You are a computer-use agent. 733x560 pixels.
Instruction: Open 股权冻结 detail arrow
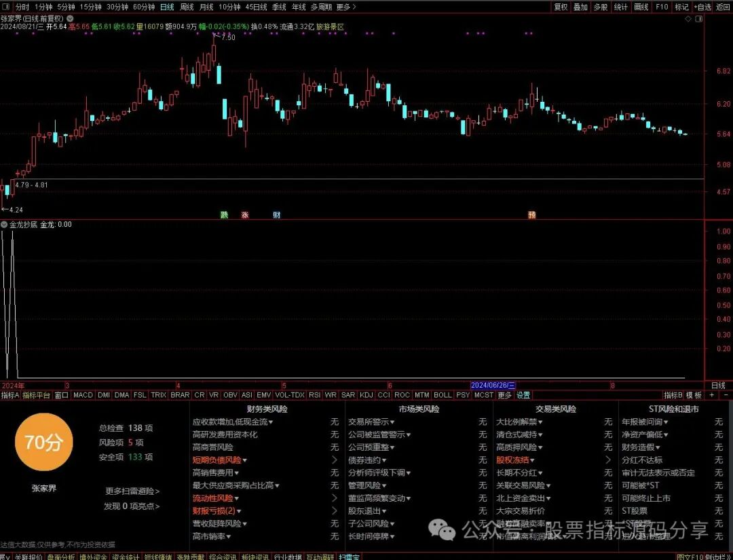[607, 460]
